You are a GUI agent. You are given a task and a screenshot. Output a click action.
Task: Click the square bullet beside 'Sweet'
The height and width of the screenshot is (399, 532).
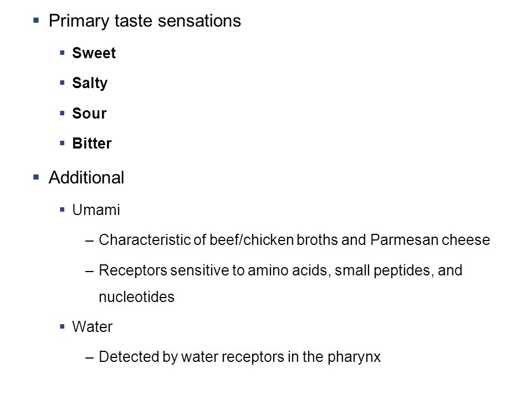click(62, 53)
